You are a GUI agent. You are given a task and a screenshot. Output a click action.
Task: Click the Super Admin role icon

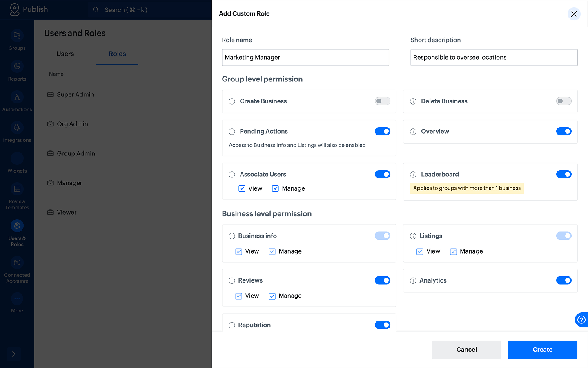coord(51,94)
